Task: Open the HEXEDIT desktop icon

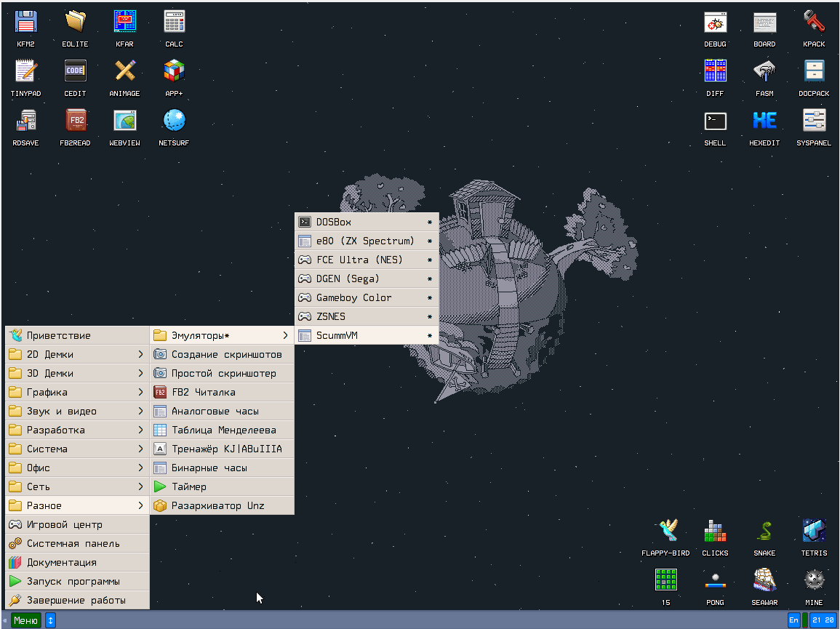Action: point(764,121)
